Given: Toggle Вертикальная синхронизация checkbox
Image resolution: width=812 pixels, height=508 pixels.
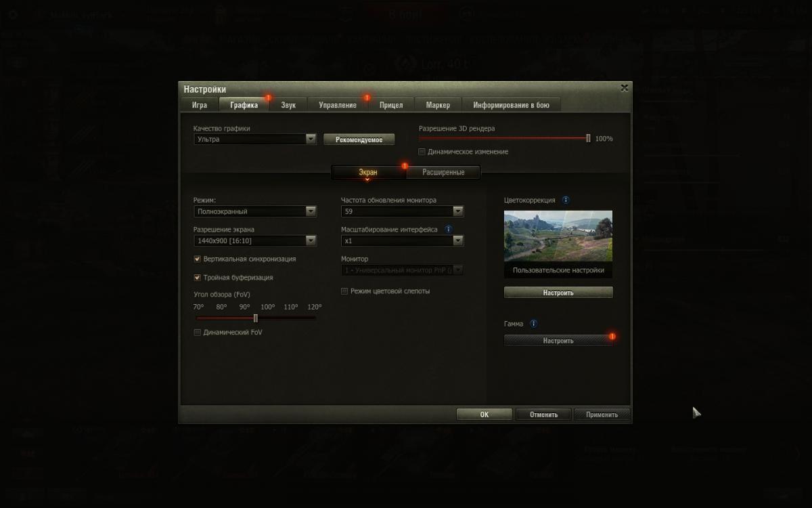Looking at the screenshot, I should tap(198, 259).
